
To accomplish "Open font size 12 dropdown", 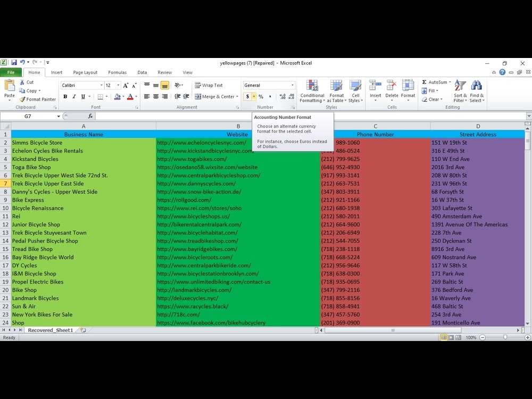I will [118, 85].
